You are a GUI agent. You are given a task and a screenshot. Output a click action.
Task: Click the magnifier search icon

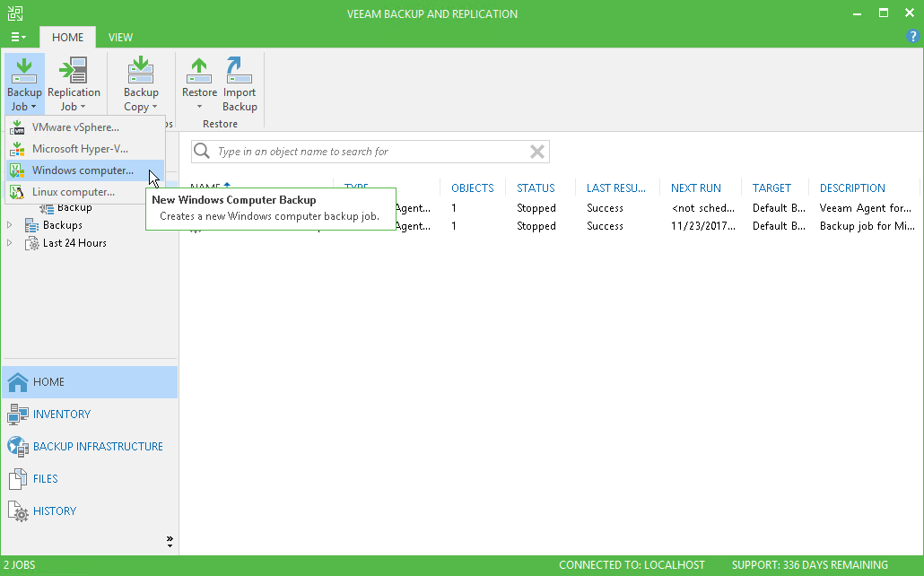[202, 151]
